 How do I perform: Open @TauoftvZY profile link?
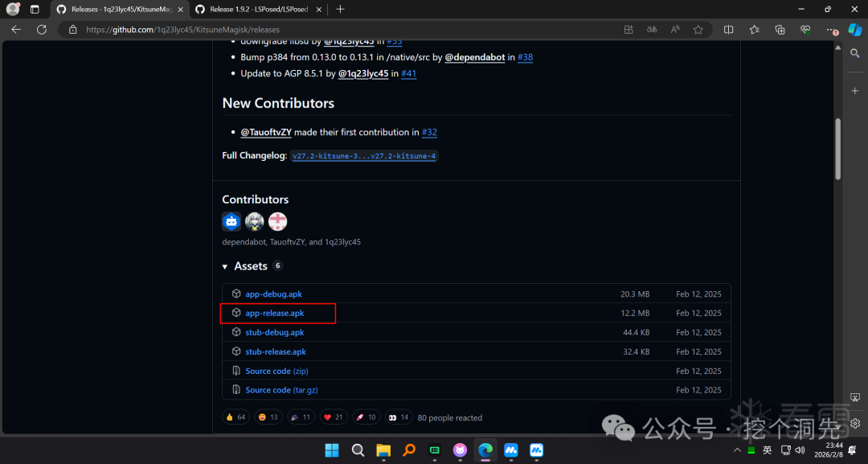point(266,133)
